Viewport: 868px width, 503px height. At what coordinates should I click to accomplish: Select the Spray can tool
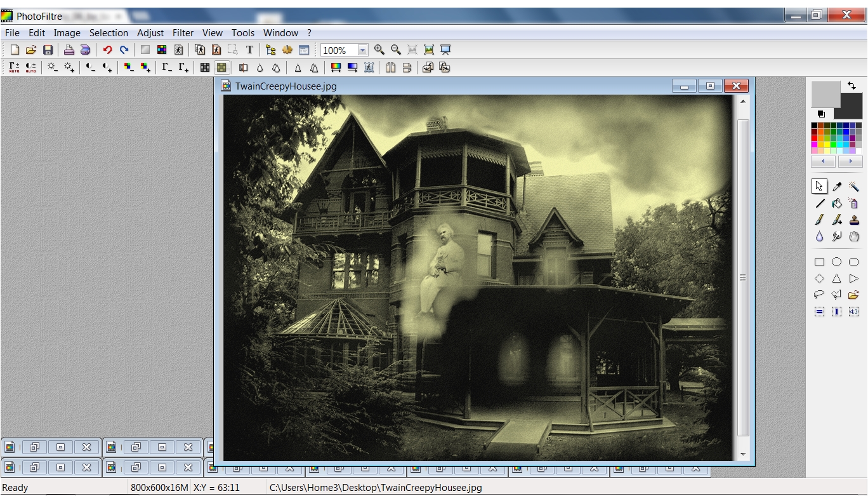coord(854,204)
